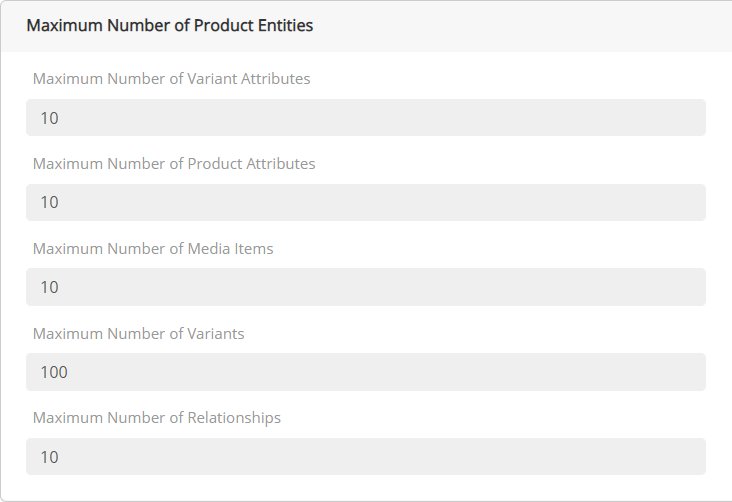Click the 'Maximum Number of Relationships' label

157,418
